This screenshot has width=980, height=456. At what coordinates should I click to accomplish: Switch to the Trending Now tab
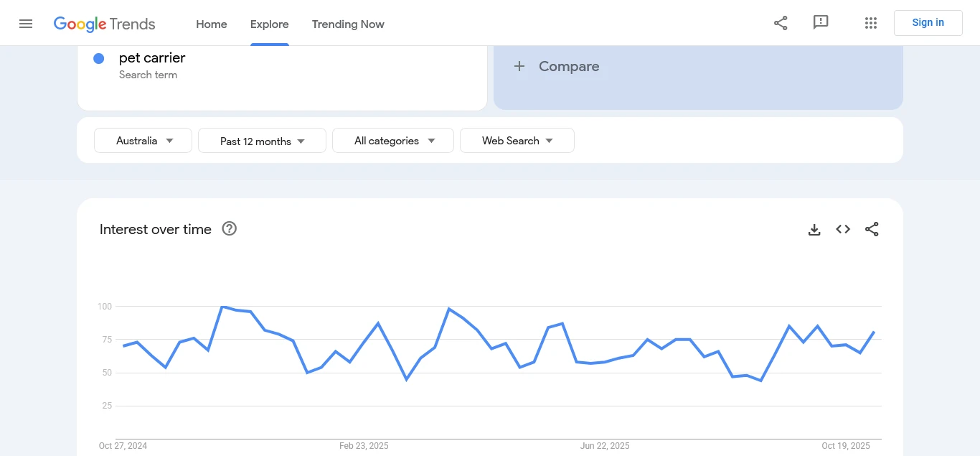pos(348,24)
